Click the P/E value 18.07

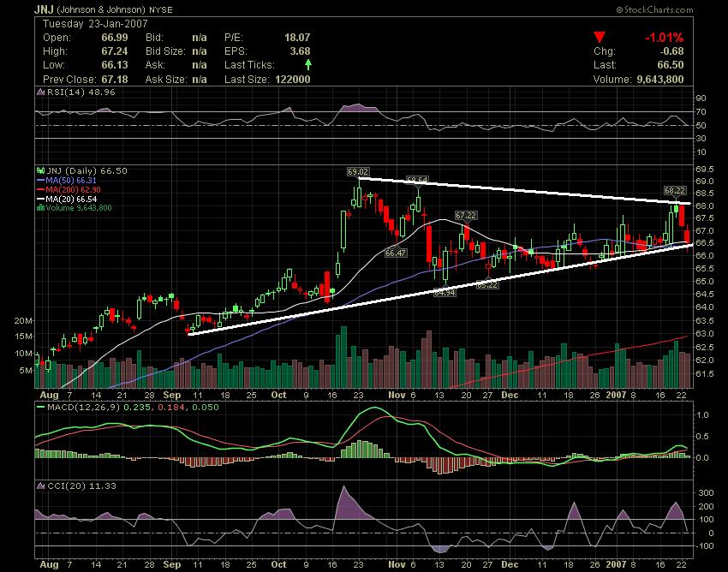297,37
